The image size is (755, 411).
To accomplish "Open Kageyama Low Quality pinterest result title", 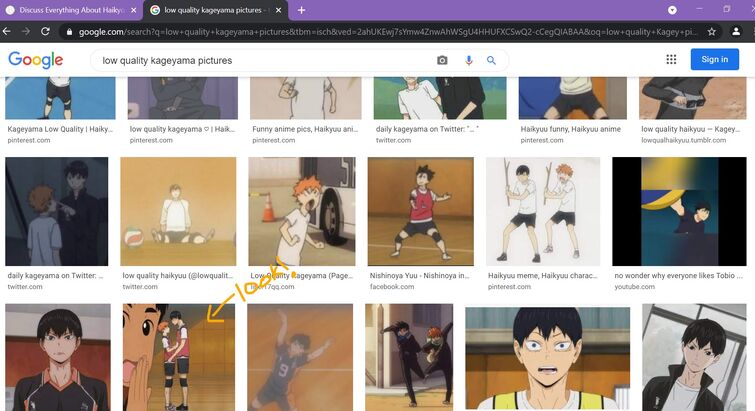I will point(60,129).
